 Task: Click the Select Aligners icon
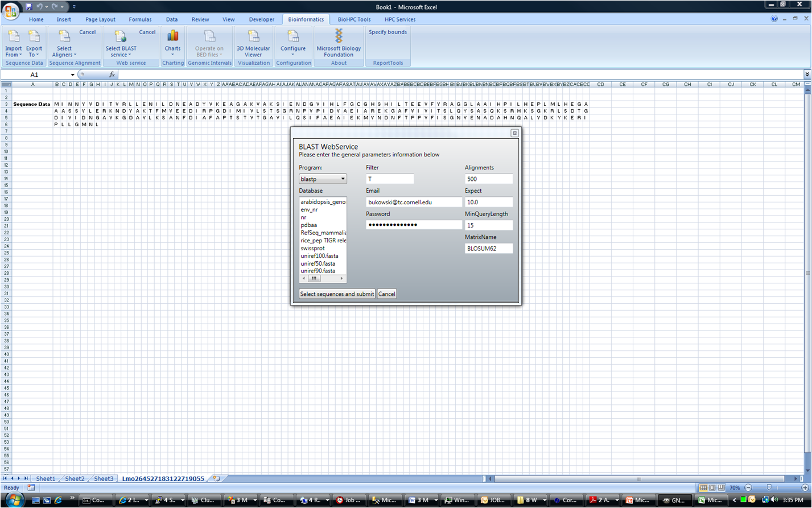pos(64,36)
